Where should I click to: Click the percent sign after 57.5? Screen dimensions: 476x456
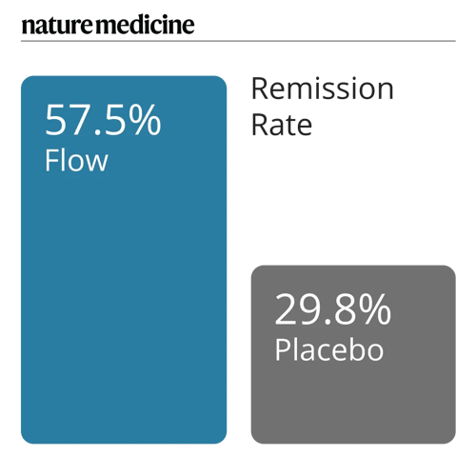[145, 121]
